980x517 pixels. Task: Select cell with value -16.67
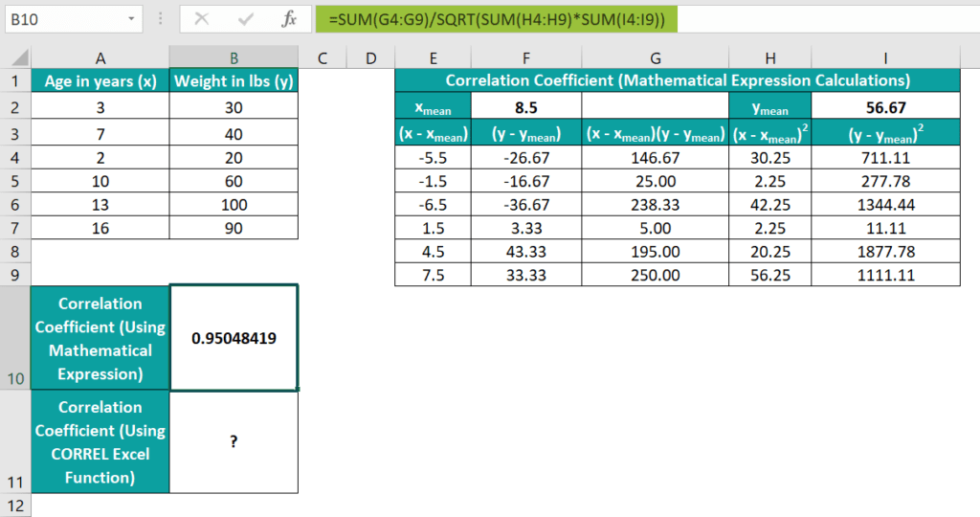coord(525,181)
